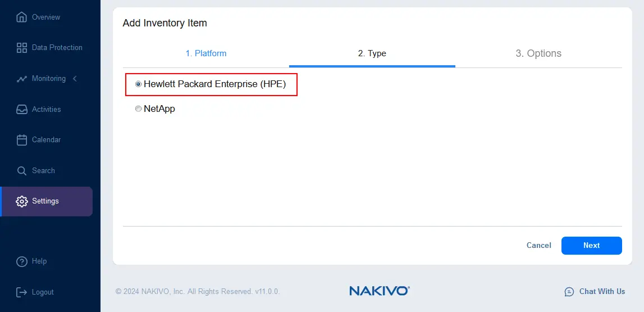
Task: Click the Chat With Us link
Action: [602, 291]
